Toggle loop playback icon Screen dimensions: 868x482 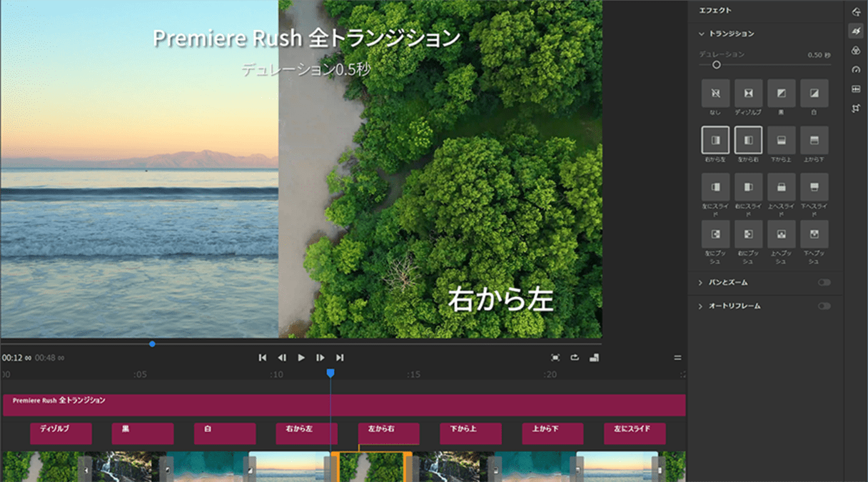(574, 357)
